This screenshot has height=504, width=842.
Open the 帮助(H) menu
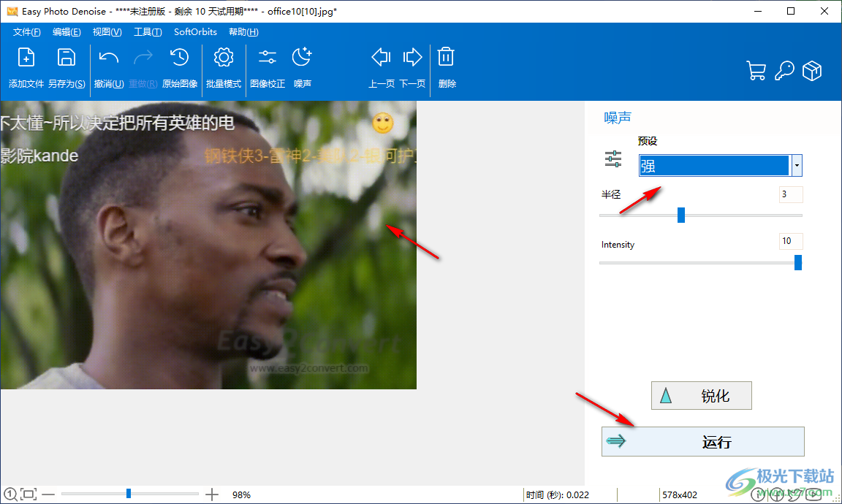pos(243,32)
